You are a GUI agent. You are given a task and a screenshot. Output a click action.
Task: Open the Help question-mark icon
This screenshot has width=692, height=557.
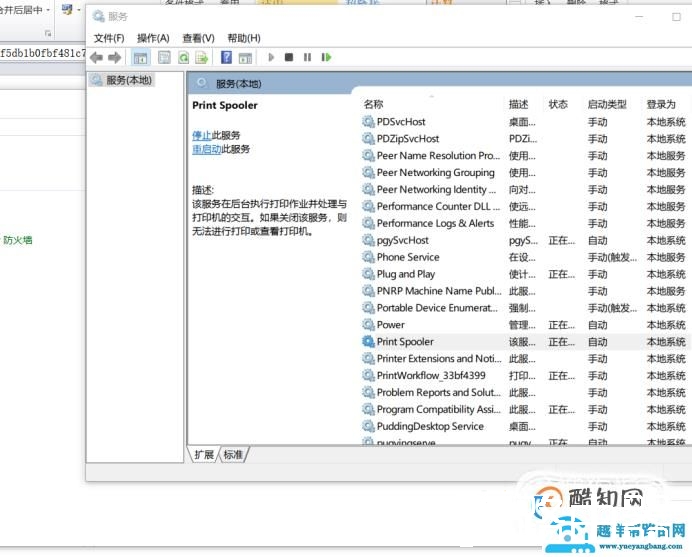click(x=226, y=57)
